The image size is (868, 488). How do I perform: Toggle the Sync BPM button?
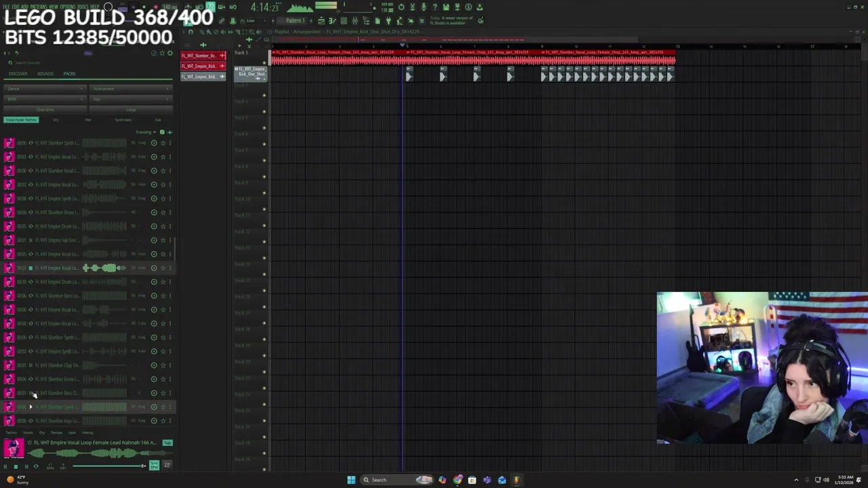[x=154, y=465]
